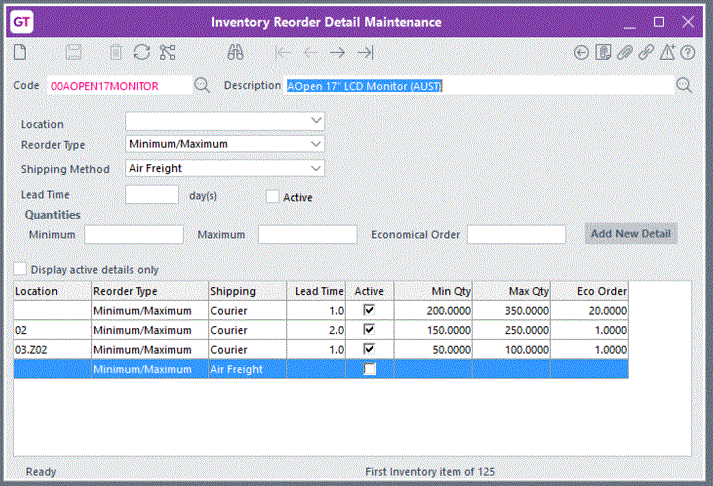This screenshot has width=713, height=486.
Task: Click the 150.0000 Min Qty cell
Action: point(433,330)
